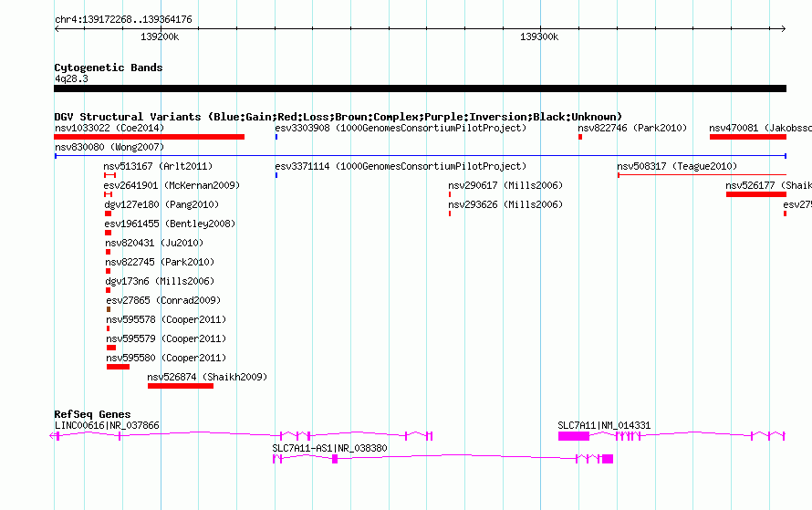Open the SLC7A11-AS1|NR_038380 gene label
This screenshot has height=510, width=812.
click(330, 448)
